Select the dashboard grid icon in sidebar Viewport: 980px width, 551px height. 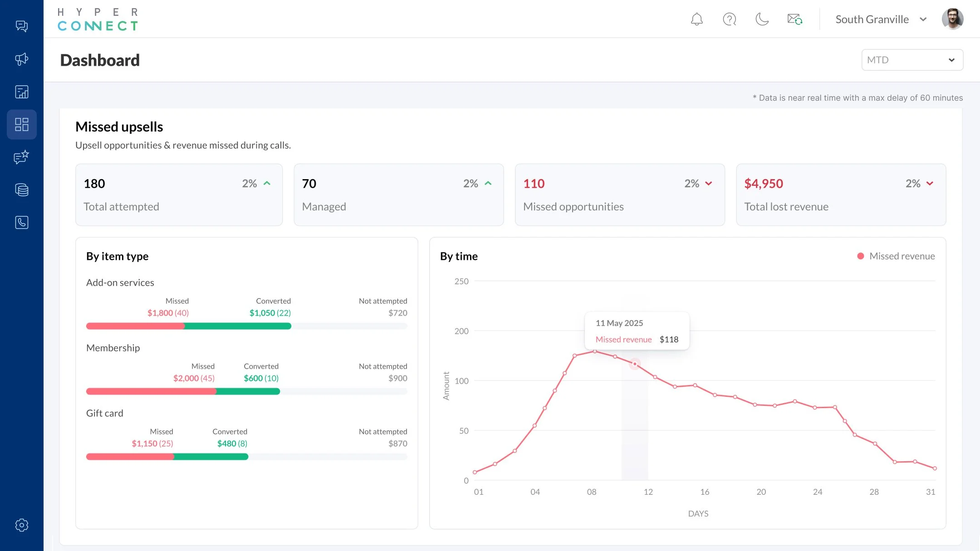(21, 124)
